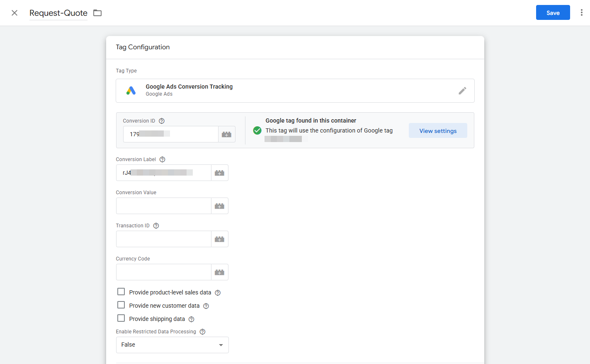Click the 'Google tag found in this container' text
This screenshot has width=590, height=364.
(x=311, y=121)
